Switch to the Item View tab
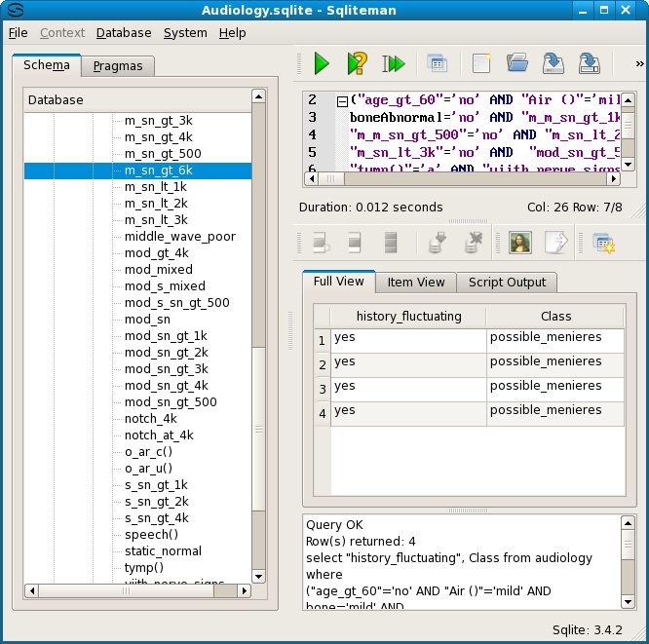 (x=416, y=282)
